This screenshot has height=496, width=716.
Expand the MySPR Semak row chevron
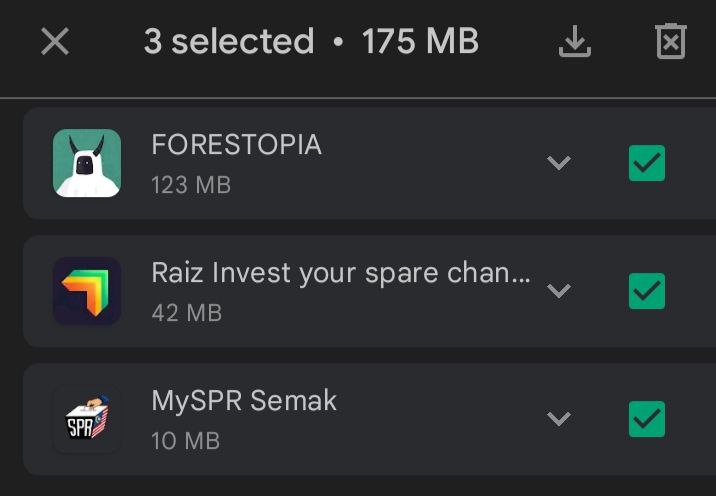click(559, 419)
